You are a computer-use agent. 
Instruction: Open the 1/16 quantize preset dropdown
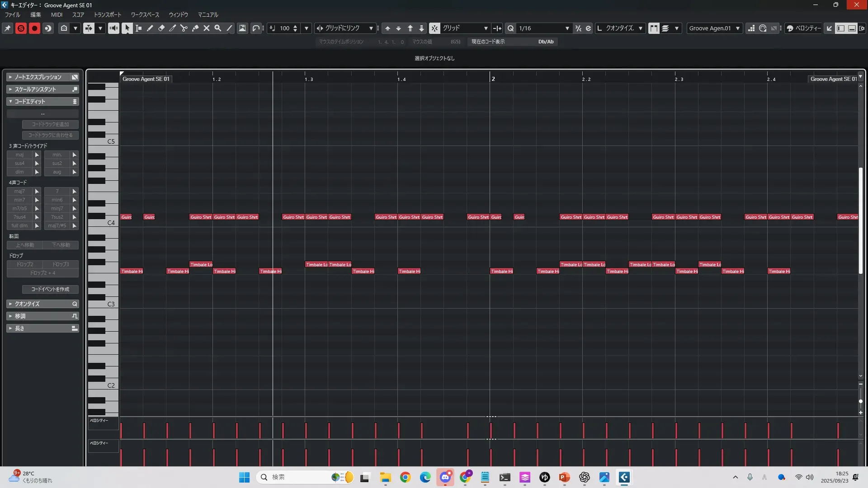click(x=567, y=28)
